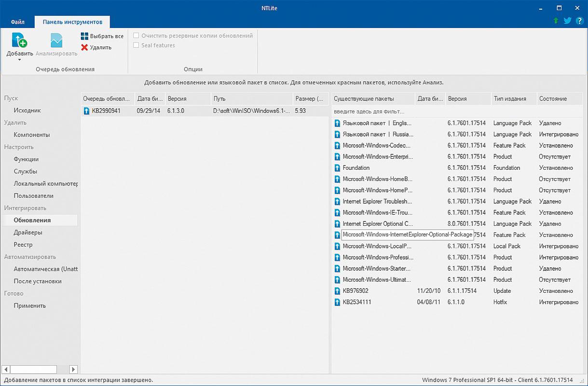Image resolution: width=588 pixels, height=386 pixels.
Task: Click the KB2990941 update row icon
Action: (x=87, y=111)
